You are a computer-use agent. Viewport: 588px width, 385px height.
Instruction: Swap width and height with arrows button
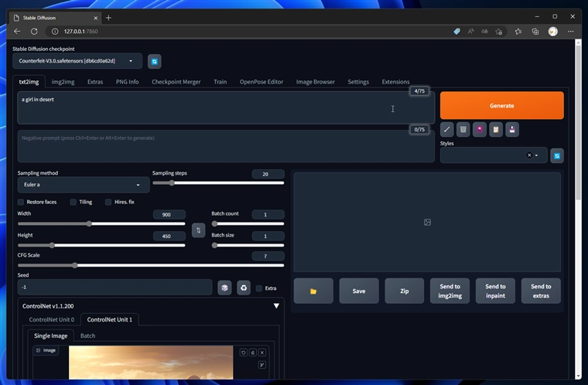tap(198, 230)
